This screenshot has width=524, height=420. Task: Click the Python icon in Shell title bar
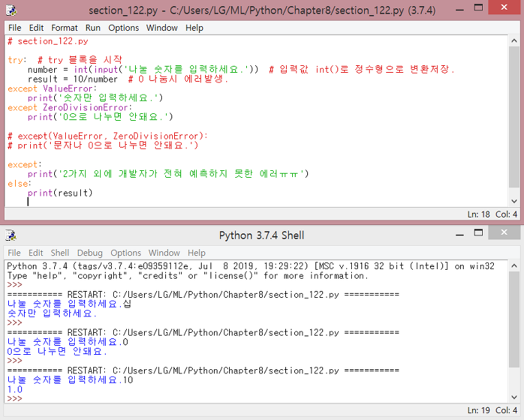coord(11,235)
